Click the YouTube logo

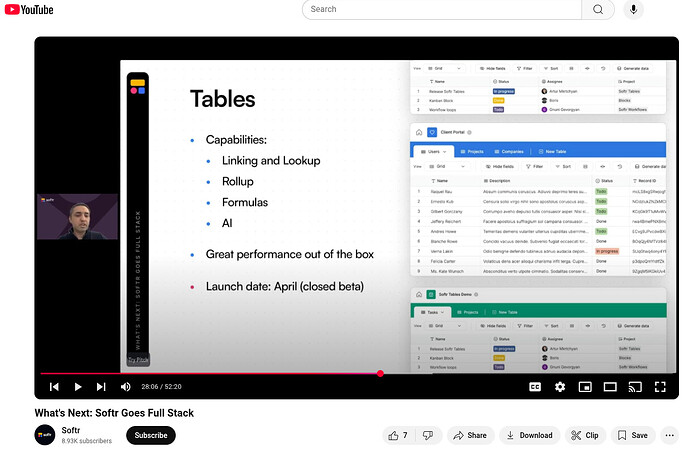click(x=29, y=9)
